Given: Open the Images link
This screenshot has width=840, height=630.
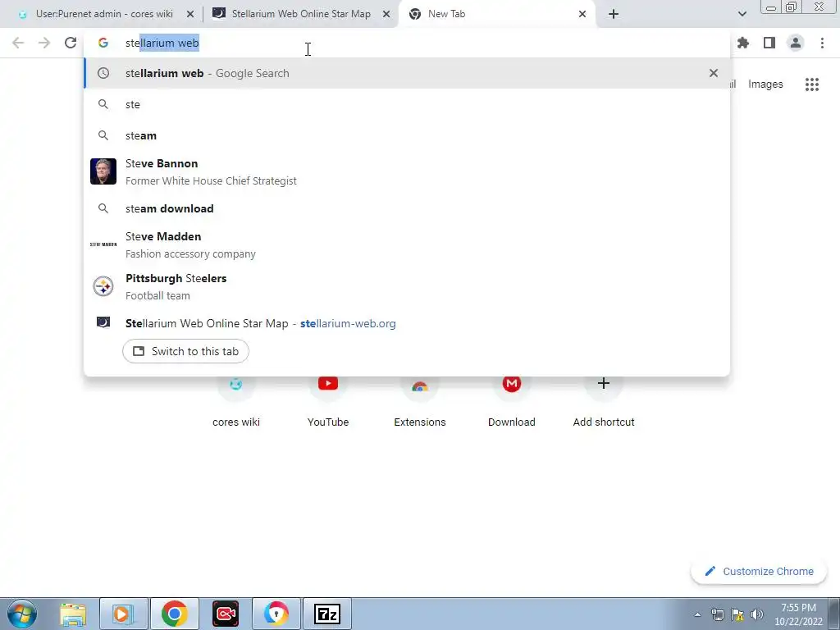Looking at the screenshot, I should click(765, 84).
